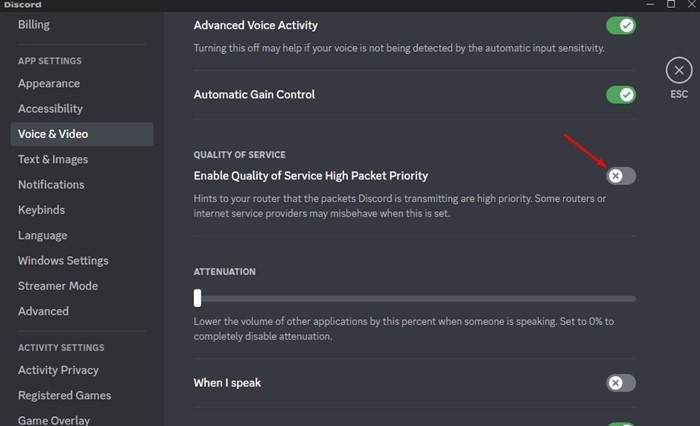Disable the Advanced Voice Activity toggle
This screenshot has height=426, width=700.
coord(620,25)
